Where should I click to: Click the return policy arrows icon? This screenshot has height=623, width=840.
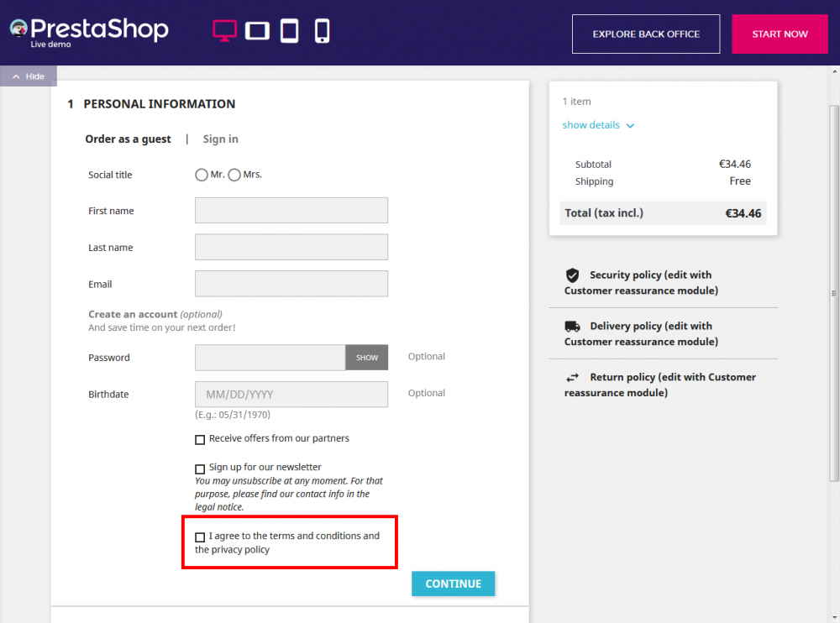tap(572, 377)
